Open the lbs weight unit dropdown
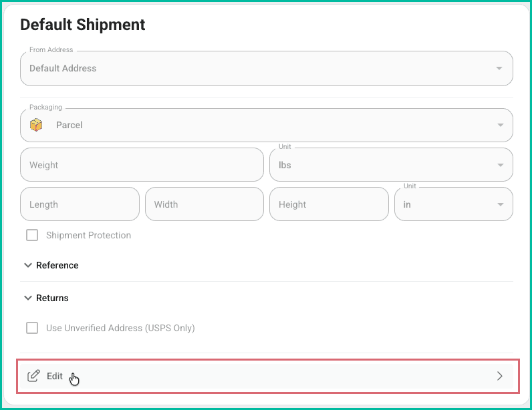The width and height of the screenshot is (532, 410). [391, 165]
